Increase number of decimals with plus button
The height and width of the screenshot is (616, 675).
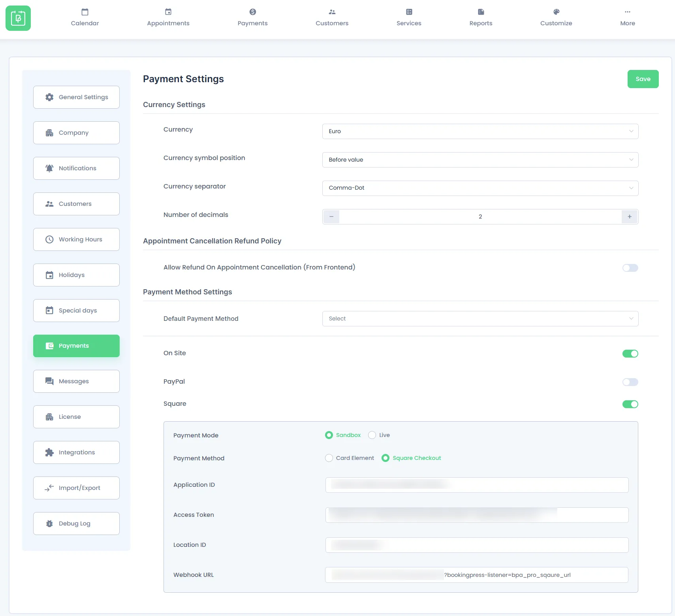coord(630,217)
